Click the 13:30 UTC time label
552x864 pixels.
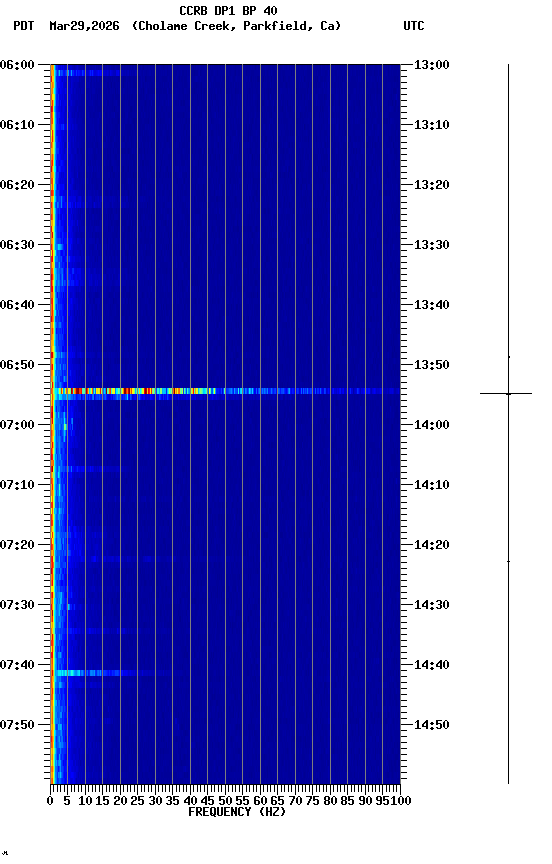point(432,245)
